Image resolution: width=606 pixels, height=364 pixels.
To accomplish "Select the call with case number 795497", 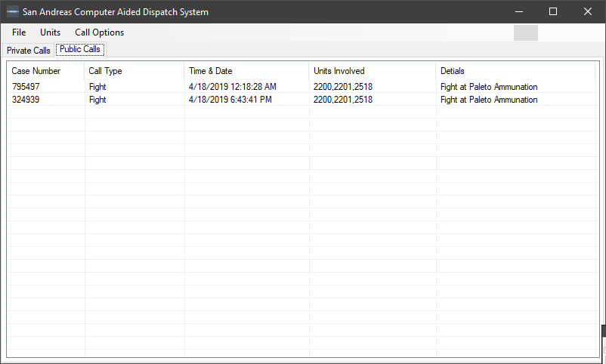I will coord(26,87).
